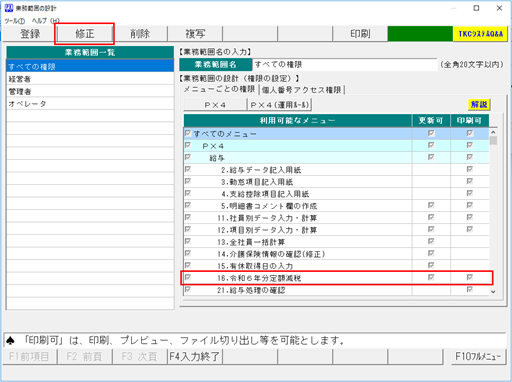This screenshot has height=382, width=512.
Task: Toggle the 16.令和6年分定額減税 menu checkbox
Action: click(x=188, y=277)
